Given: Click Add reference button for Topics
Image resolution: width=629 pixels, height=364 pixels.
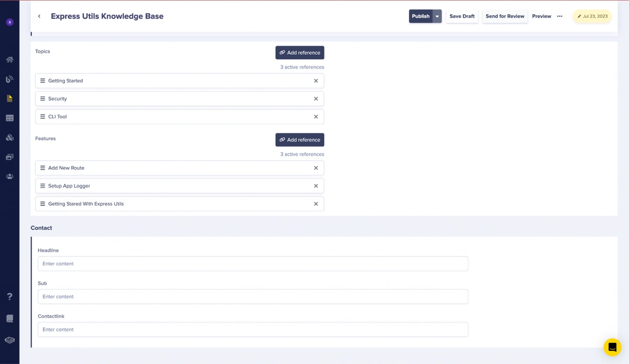Looking at the screenshot, I should (300, 53).
